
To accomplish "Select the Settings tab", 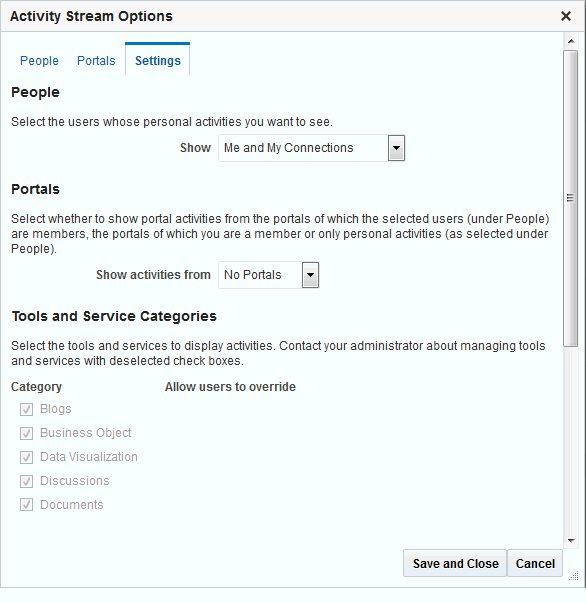I will tap(158, 60).
